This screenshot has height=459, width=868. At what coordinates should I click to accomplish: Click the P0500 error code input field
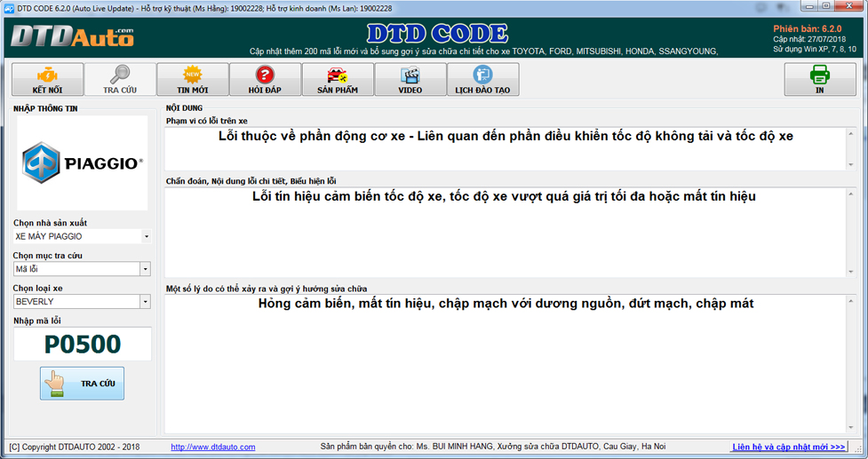83,344
